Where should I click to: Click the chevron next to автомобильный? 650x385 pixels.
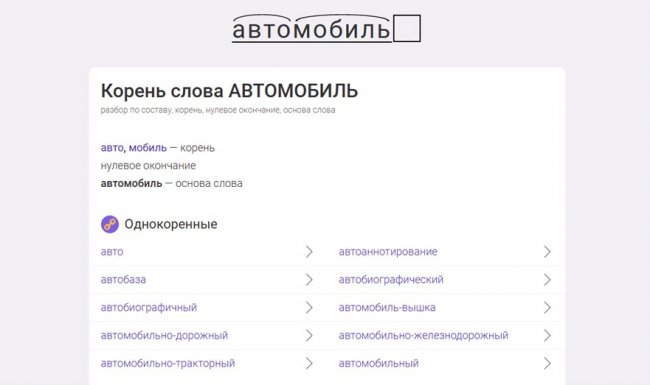pos(547,363)
